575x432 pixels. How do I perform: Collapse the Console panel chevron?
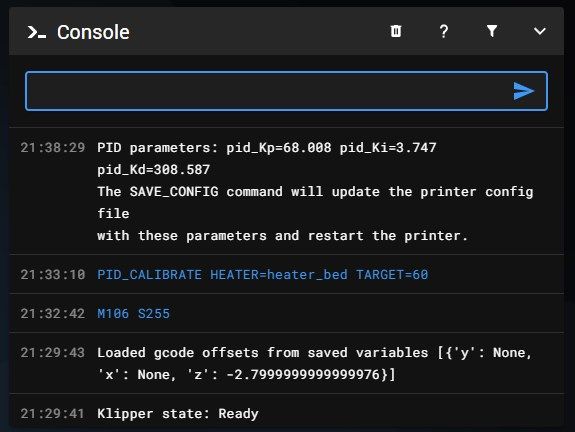[x=540, y=32]
